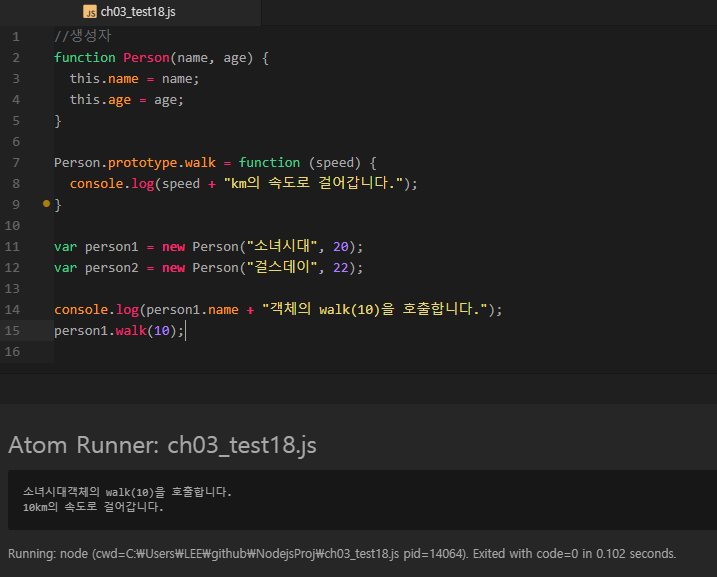
Task: Select the ch03_test18.js tab
Action: 130,12
